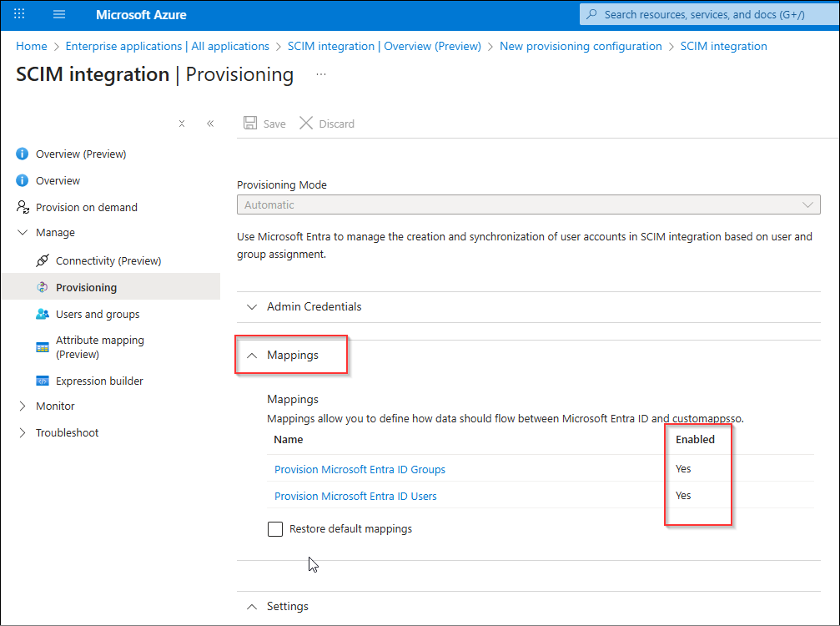Open Users and groups menu item

click(x=98, y=314)
